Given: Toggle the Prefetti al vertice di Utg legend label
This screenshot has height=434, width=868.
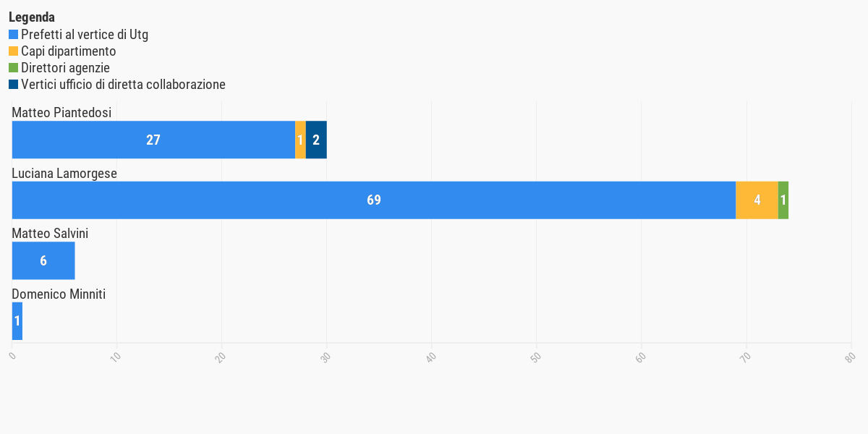Looking at the screenshot, I should click(x=85, y=34).
